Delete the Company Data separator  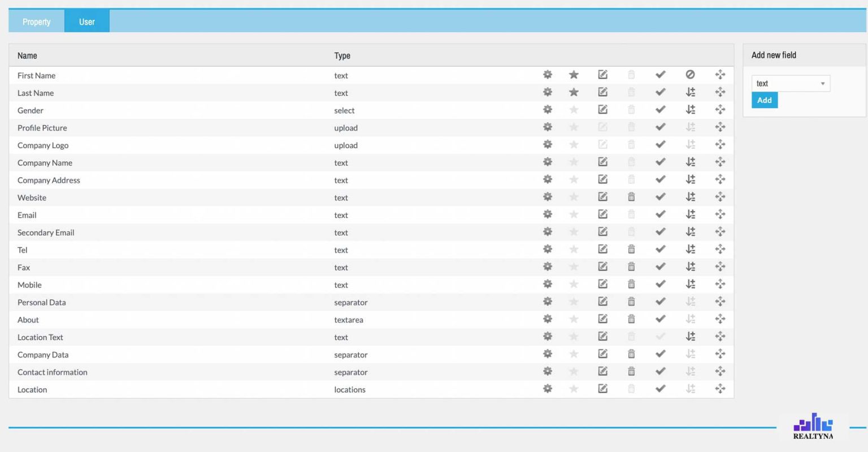click(631, 354)
